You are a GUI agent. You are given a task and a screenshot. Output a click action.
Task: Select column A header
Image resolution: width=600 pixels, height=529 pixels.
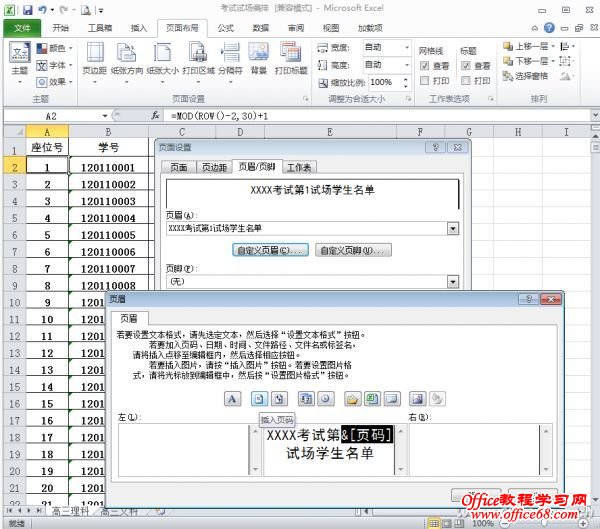pos(47,132)
